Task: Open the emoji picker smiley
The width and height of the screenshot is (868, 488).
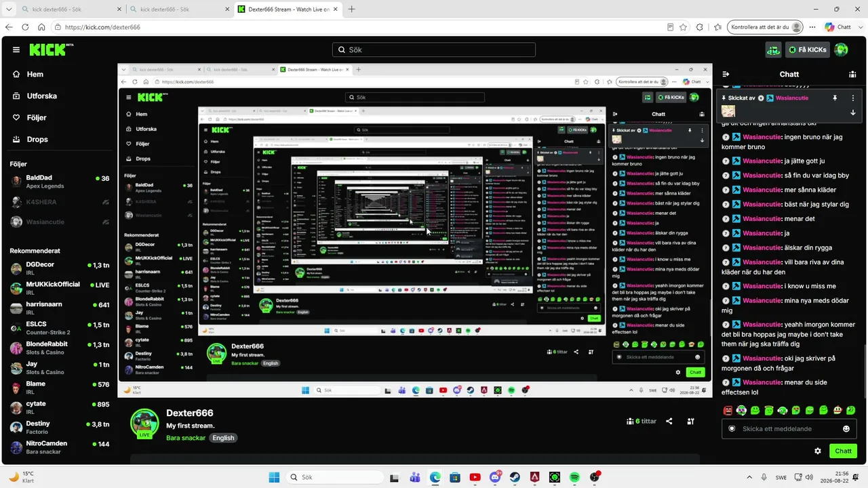Action: click(846, 429)
